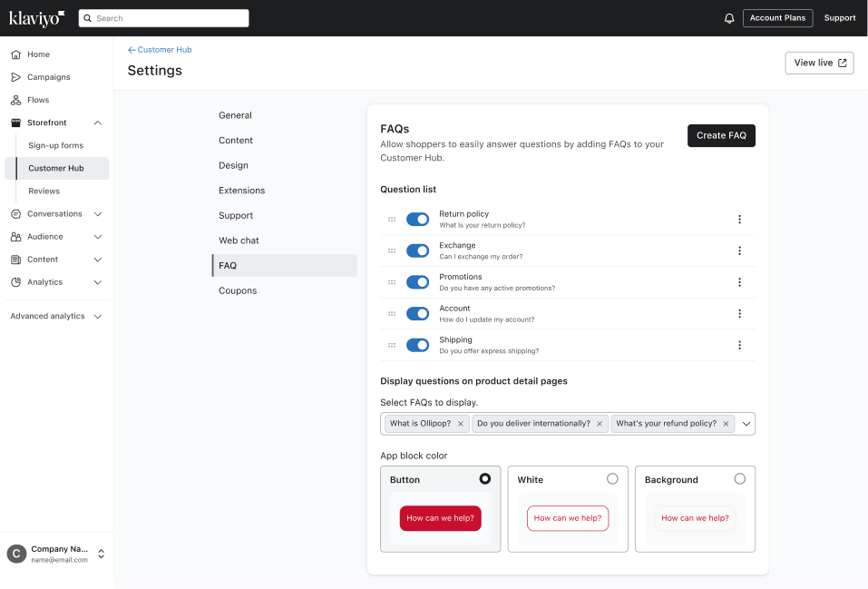
Task: Remove the 'What is Ollipop?' tag
Action: pos(460,424)
